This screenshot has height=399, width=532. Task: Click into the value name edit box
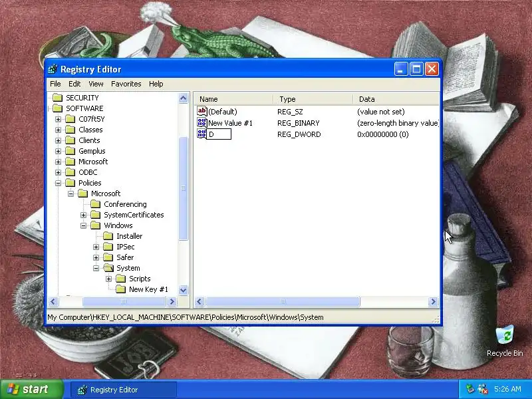(x=219, y=134)
